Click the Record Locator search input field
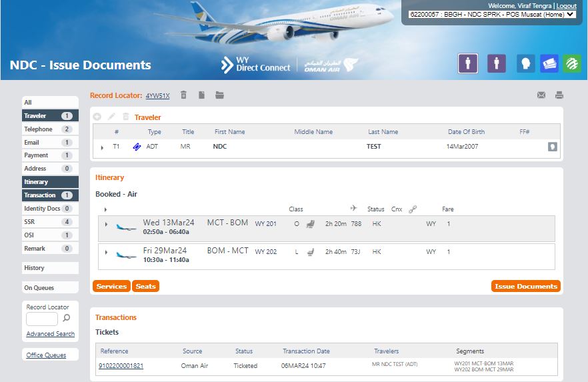Viewport: 588px width, 382px height. pos(42,319)
